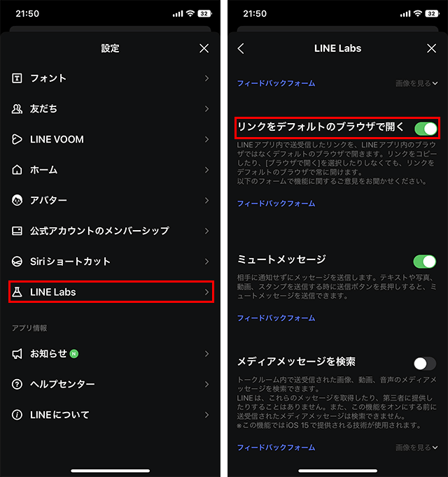Open フィードバックフォーム link under the browser setting
448x477 pixels.
point(276,204)
